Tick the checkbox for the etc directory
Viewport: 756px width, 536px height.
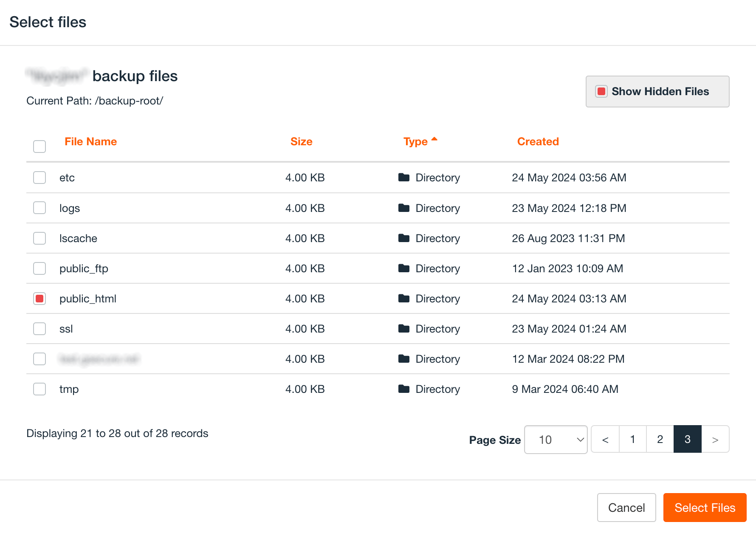39,178
